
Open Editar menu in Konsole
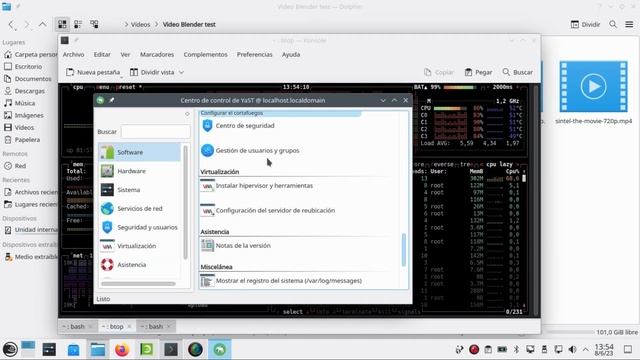(x=102, y=54)
